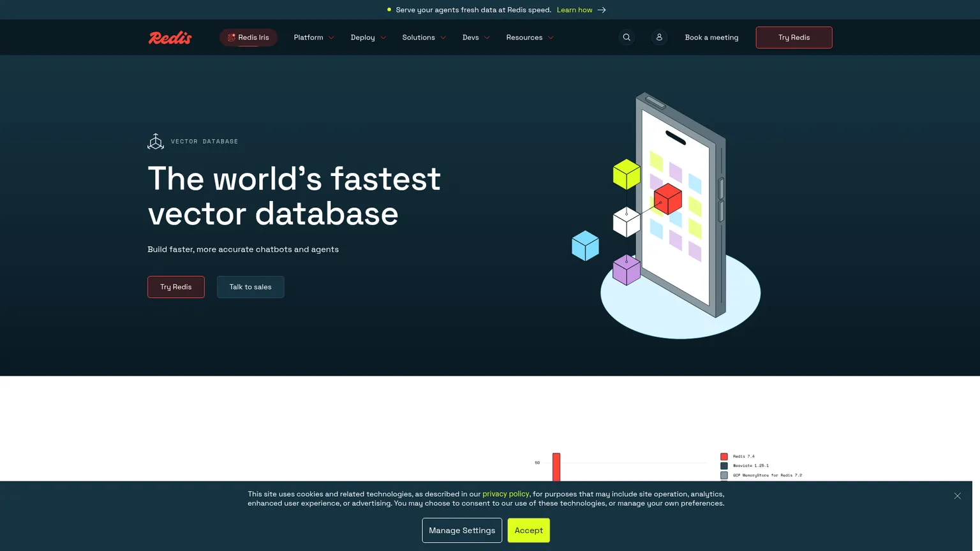The width and height of the screenshot is (980, 551).
Task: Expand the Resources menu
Action: click(x=530, y=38)
